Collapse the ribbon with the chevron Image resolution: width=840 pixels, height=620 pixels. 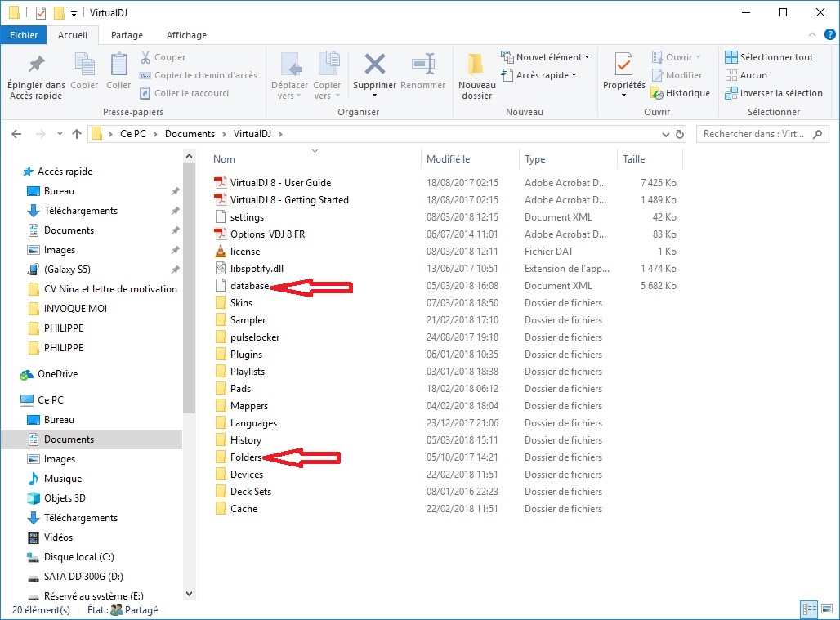point(812,35)
